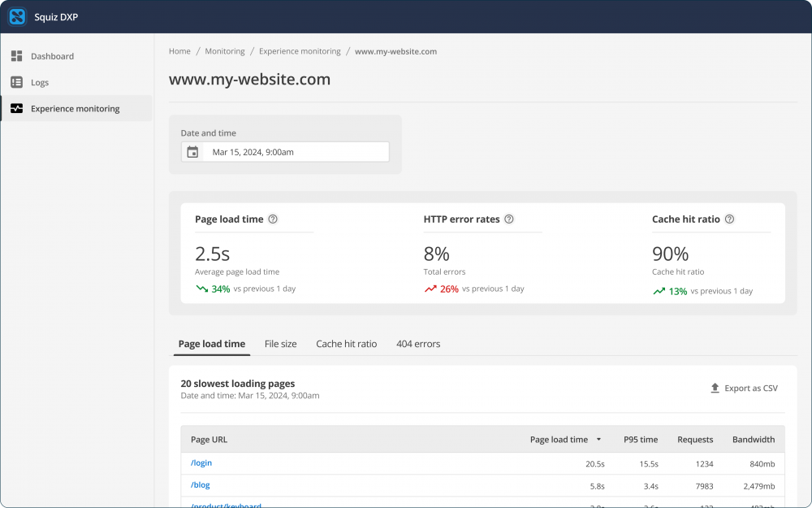The width and height of the screenshot is (812, 508).
Task: Click the export arrow icon near Export as CSV
Action: pos(715,388)
